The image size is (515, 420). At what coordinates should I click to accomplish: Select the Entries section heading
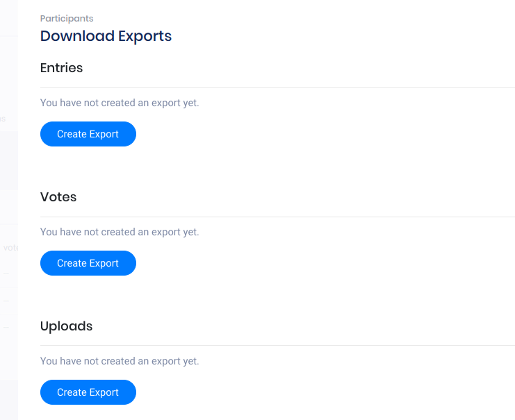click(61, 68)
